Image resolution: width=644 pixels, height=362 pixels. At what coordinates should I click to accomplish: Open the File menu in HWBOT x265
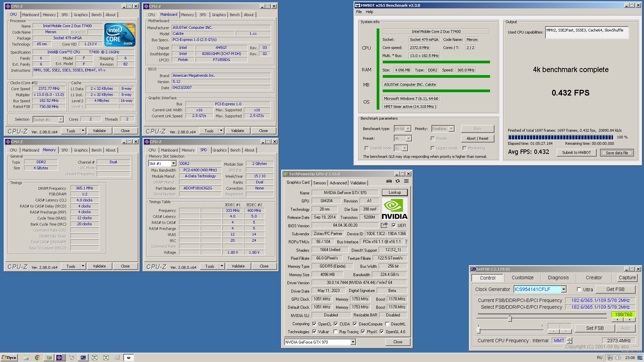(x=359, y=12)
